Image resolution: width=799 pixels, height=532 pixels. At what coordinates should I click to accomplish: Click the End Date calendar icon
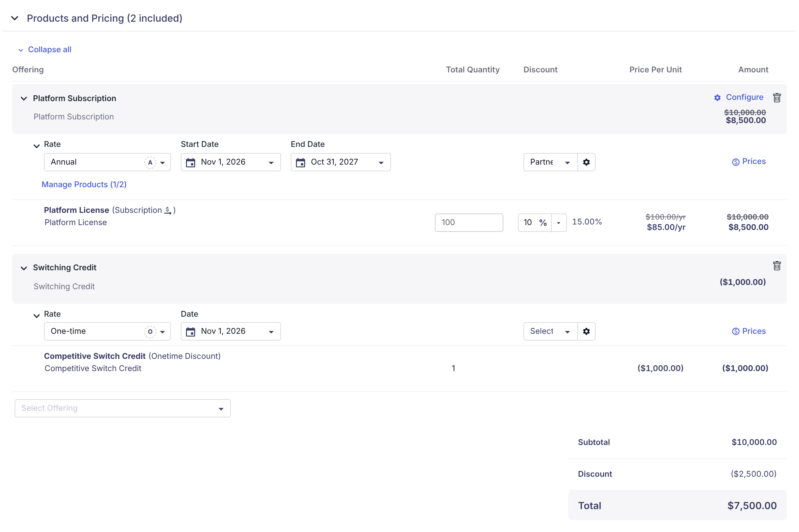pyautogui.click(x=301, y=162)
